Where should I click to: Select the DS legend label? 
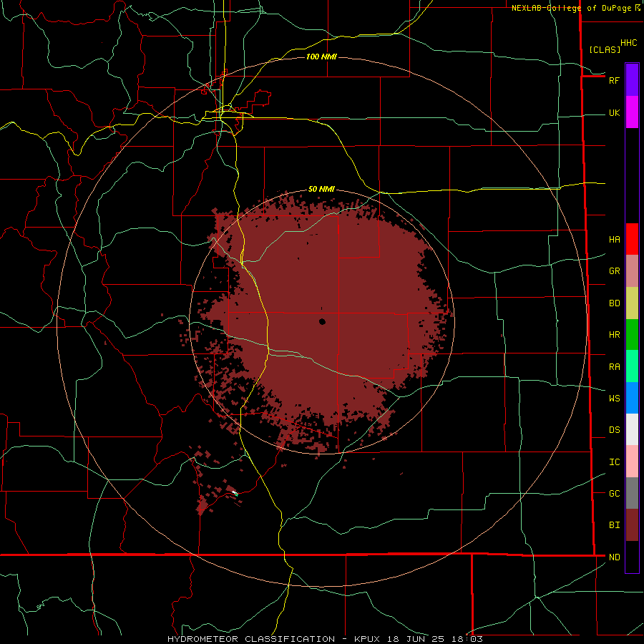(x=615, y=430)
